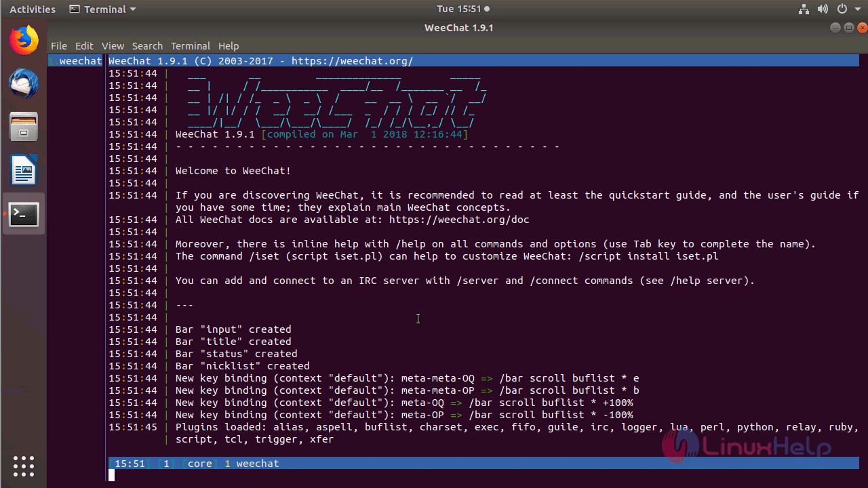868x488 pixels.
Task: Open Firefox from the dock
Action: coord(24,40)
